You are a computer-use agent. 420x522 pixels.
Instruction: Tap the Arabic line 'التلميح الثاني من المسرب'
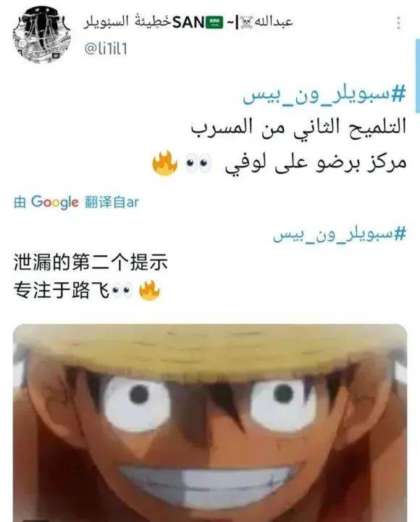click(298, 127)
